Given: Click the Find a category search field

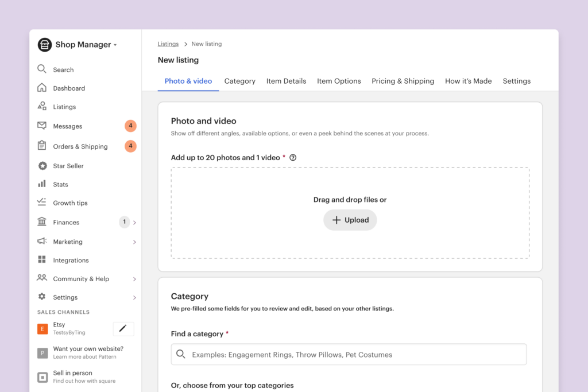Looking at the screenshot, I should pos(349,355).
